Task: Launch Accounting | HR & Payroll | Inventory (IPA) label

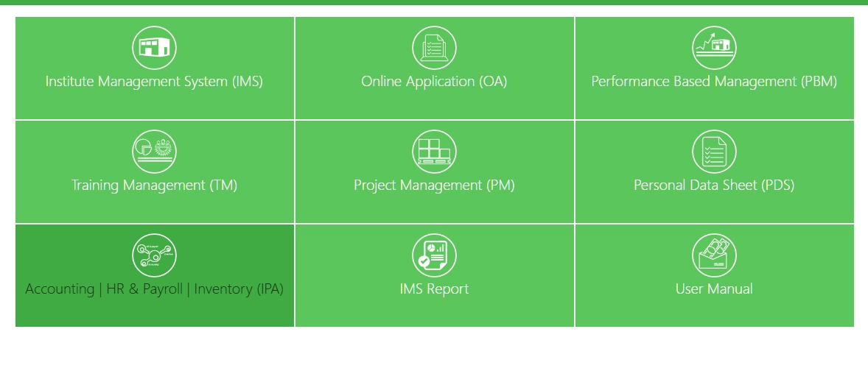Action: pyautogui.click(x=155, y=289)
